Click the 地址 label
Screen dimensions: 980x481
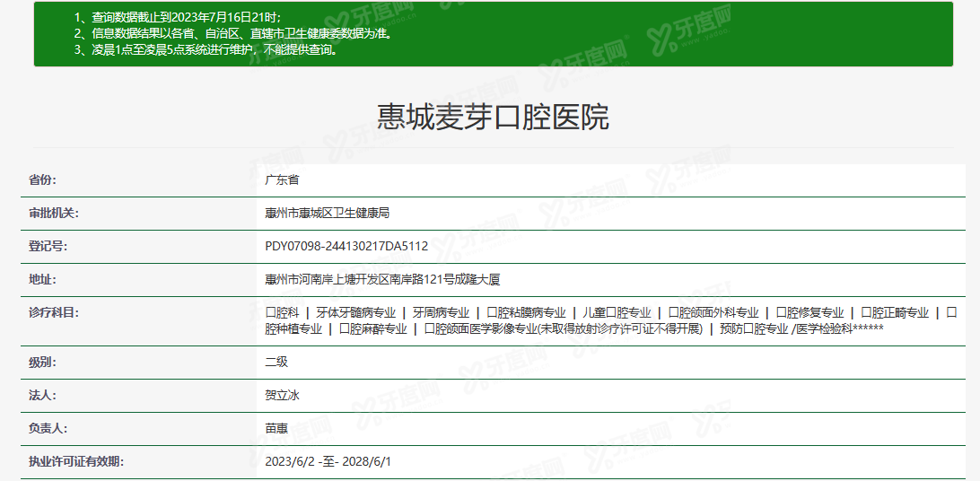click(42, 279)
